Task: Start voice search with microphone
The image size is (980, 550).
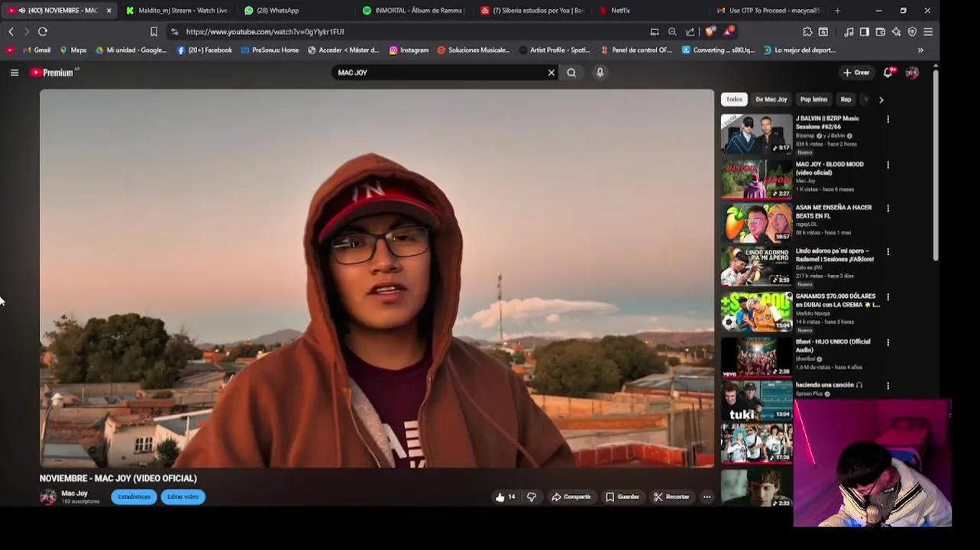Action: pos(600,73)
